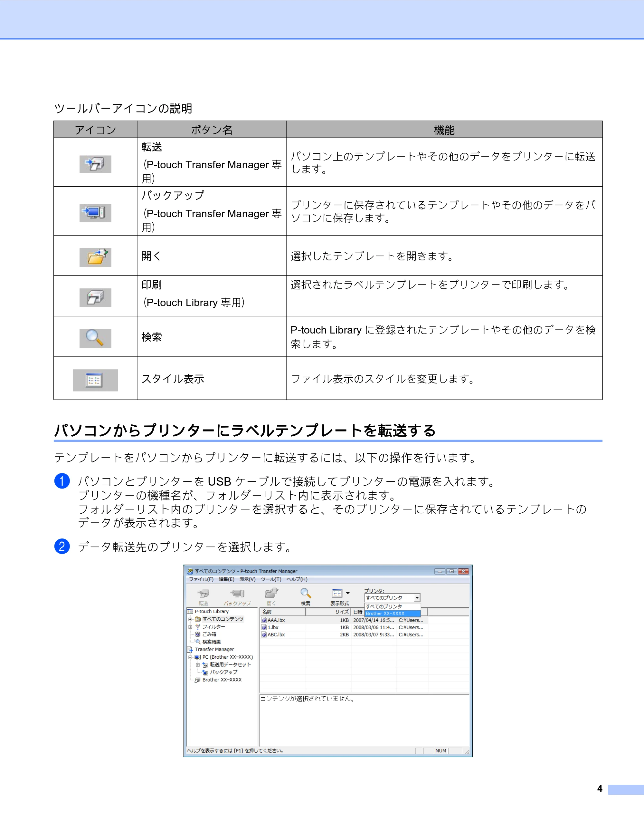Expand the 転送用データセット tree node

click(x=198, y=665)
